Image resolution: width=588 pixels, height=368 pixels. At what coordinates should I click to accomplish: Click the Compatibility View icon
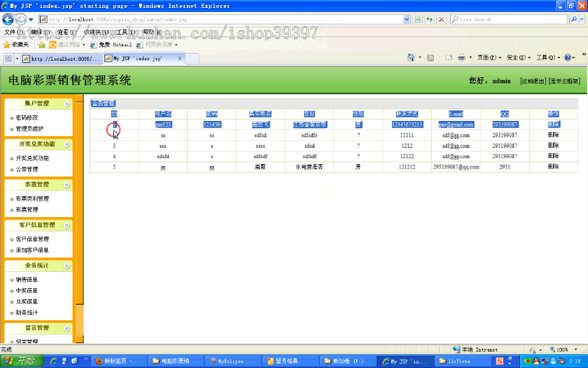(417, 20)
